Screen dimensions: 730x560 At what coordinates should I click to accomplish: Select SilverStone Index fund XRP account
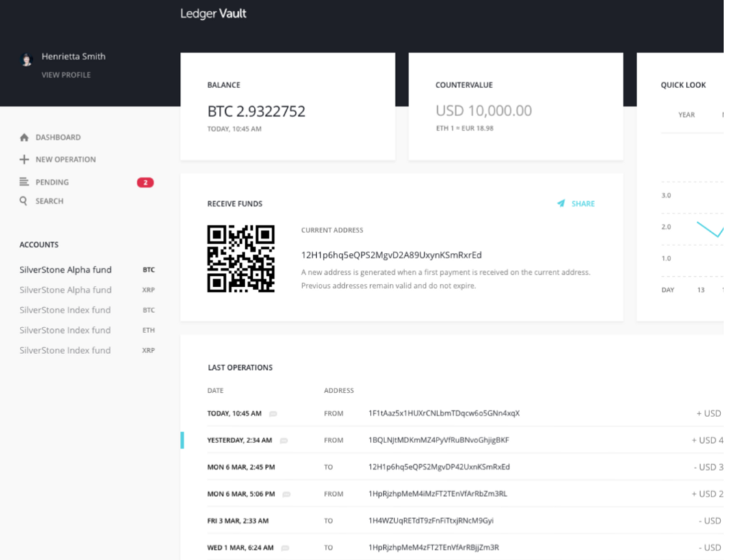tap(87, 350)
